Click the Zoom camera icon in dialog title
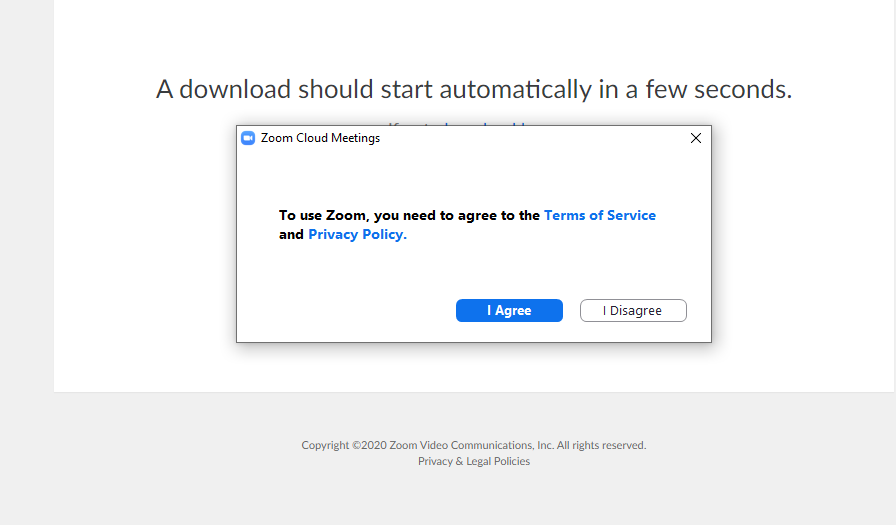The height and width of the screenshot is (525, 896). tap(248, 138)
